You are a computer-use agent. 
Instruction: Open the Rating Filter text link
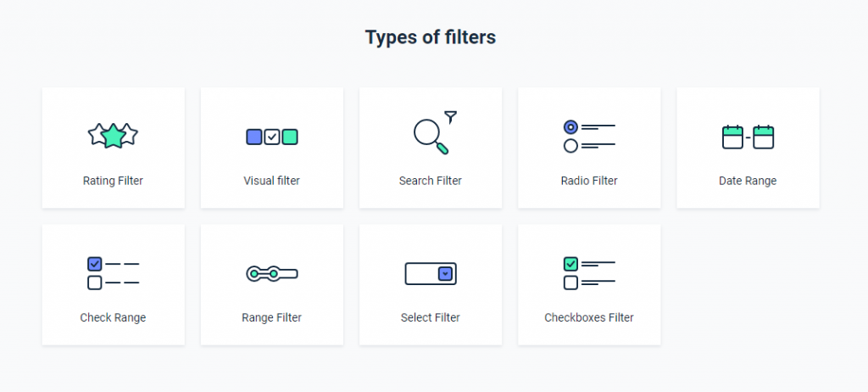tap(113, 181)
